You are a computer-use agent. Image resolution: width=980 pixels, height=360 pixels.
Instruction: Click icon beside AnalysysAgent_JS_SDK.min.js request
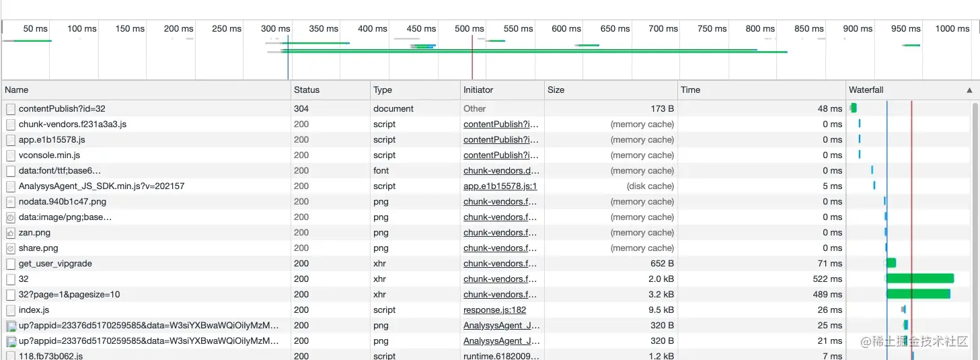pyautogui.click(x=11, y=186)
